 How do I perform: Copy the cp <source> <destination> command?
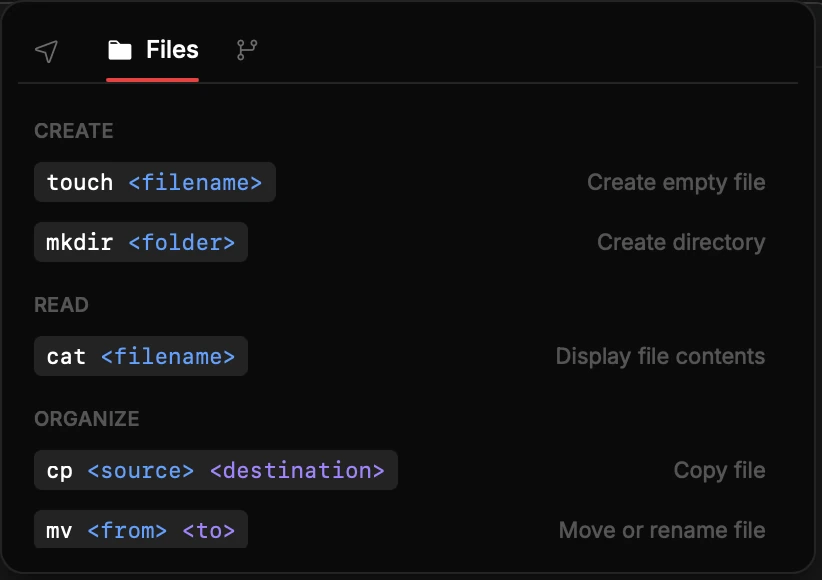[x=216, y=470]
